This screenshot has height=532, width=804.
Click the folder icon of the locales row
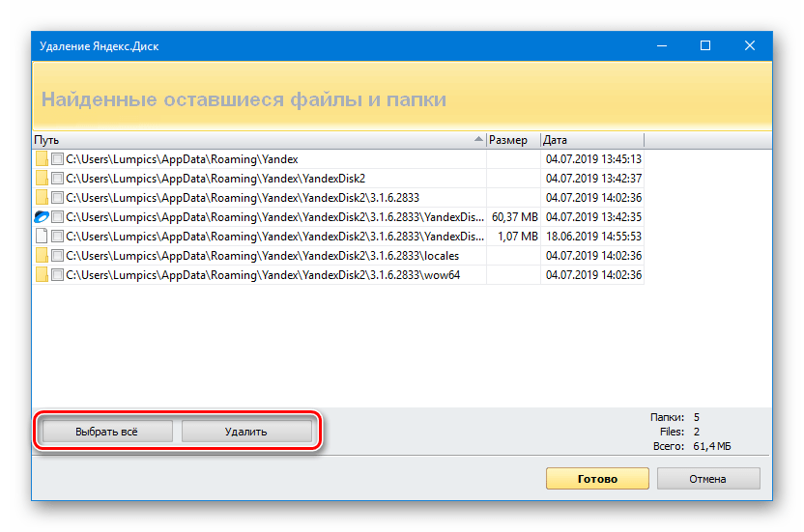[x=43, y=255]
